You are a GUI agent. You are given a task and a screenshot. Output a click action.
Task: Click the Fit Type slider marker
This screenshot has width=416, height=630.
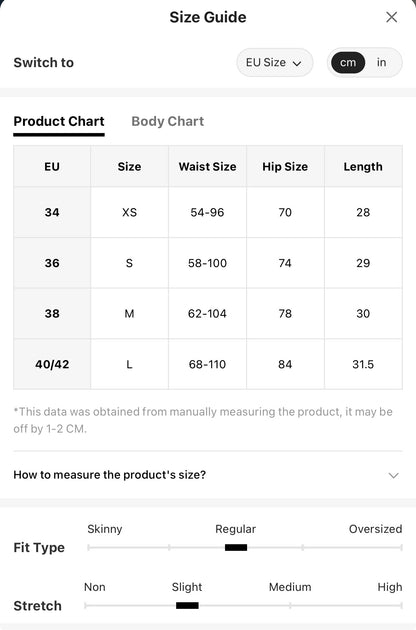236,547
